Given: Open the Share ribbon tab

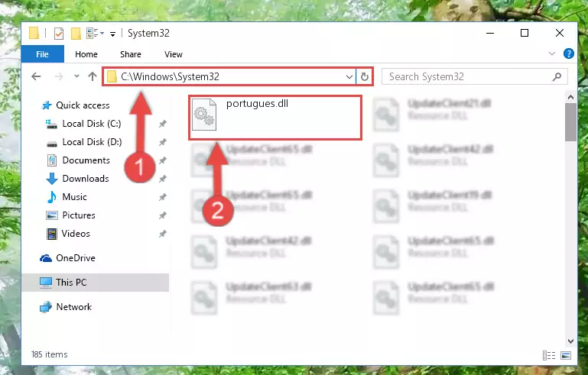Looking at the screenshot, I should 131,54.
